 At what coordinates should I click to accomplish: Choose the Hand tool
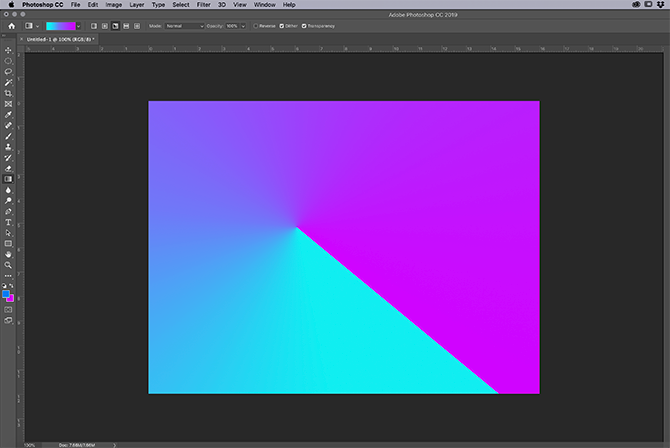click(x=9, y=254)
